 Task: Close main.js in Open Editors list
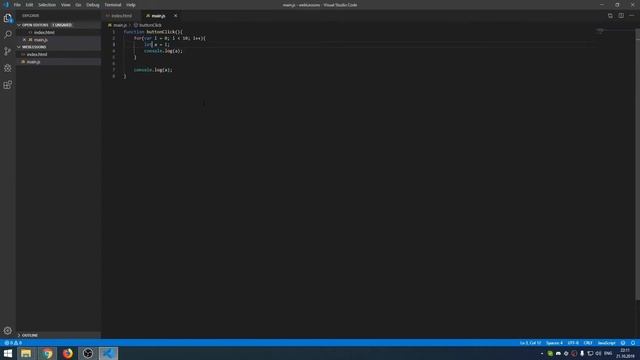pyautogui.click(x=24, y=40)
